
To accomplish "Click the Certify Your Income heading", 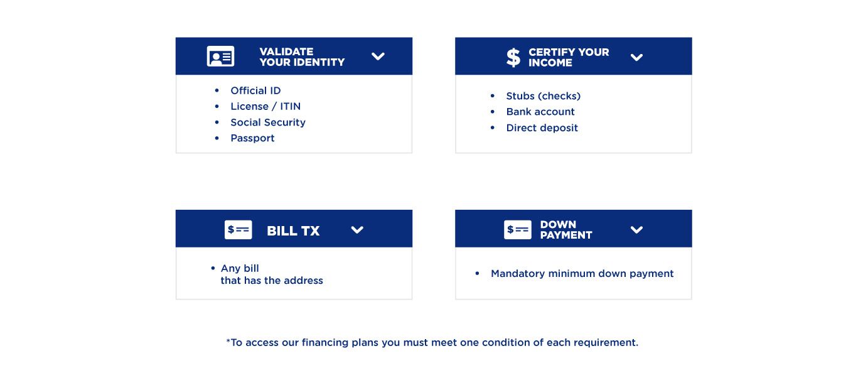I will 569,58.
